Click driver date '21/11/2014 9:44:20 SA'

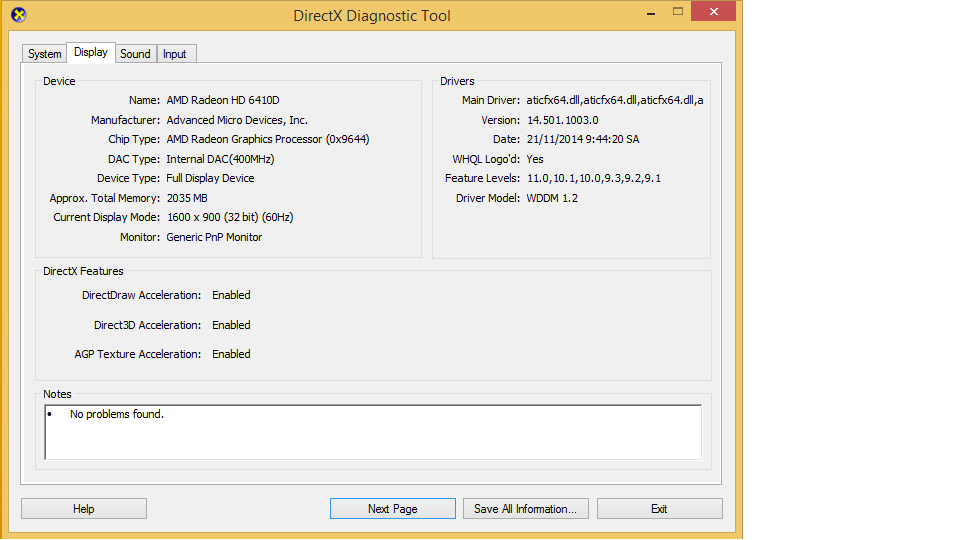click(x=583, y=140)
